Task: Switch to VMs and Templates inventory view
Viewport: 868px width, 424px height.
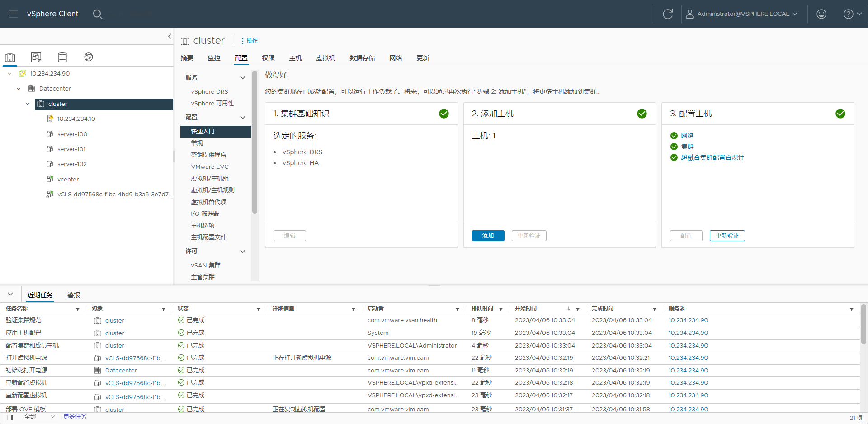Action: point(36,57)
